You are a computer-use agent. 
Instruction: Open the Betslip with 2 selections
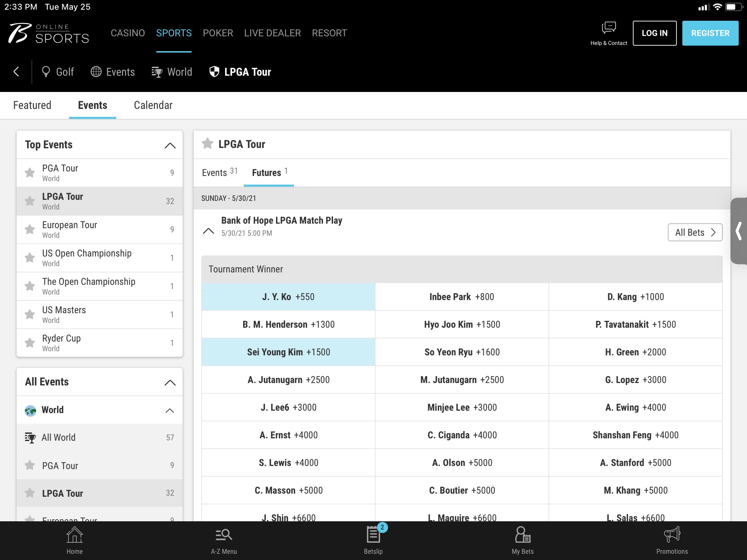pos(373,540)
